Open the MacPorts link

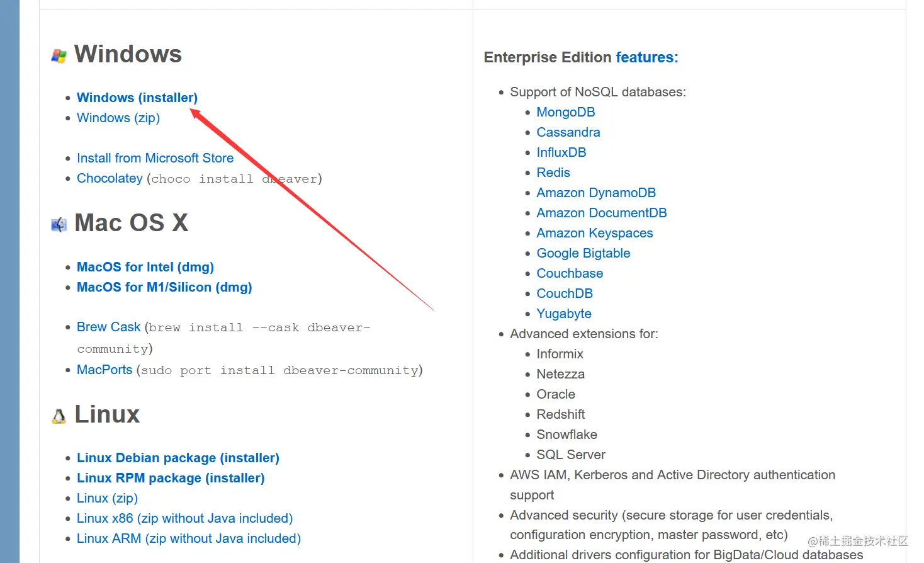(104, 370)
